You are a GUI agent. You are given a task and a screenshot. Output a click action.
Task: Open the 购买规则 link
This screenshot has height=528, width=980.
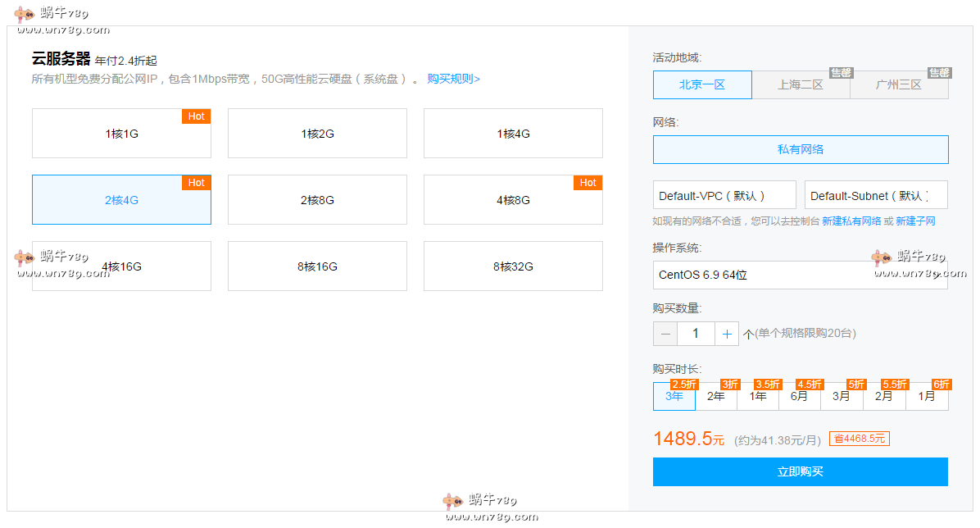453,80
